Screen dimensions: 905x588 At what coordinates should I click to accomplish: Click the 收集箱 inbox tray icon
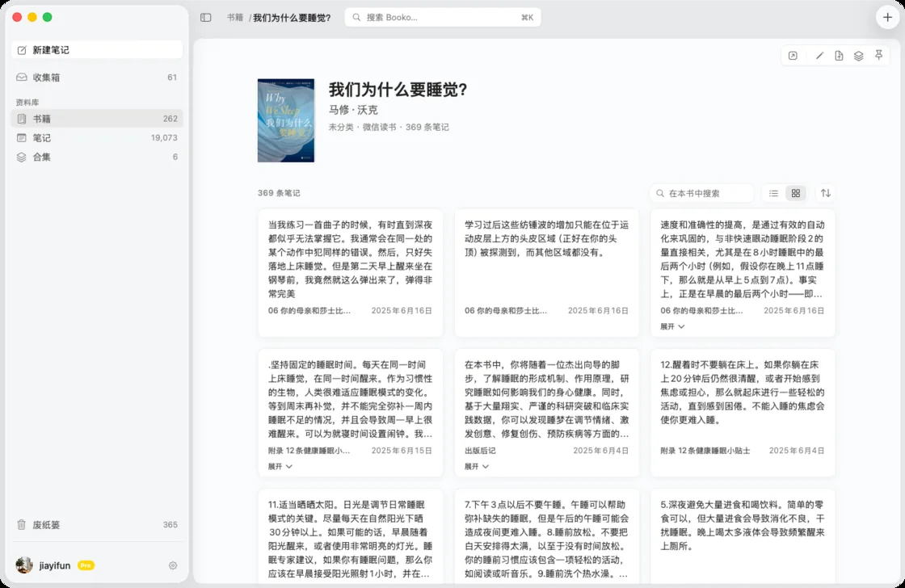(22, 78)
